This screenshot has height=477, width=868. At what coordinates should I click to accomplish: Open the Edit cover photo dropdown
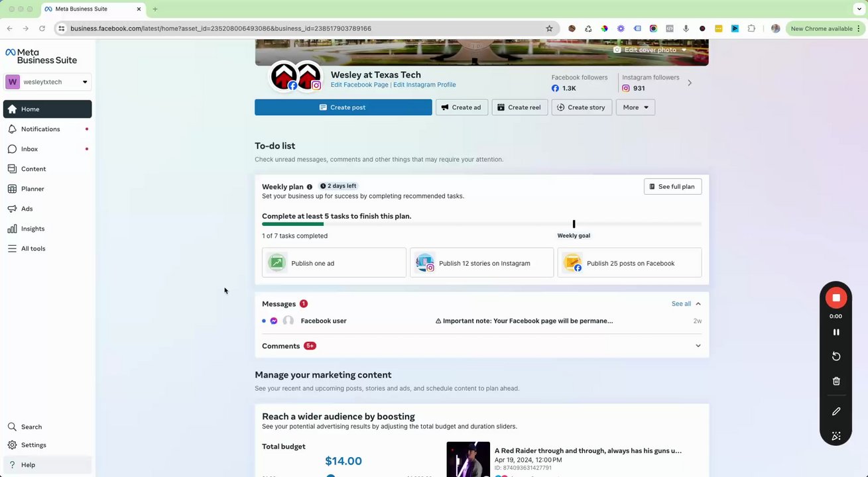(650, 50)
